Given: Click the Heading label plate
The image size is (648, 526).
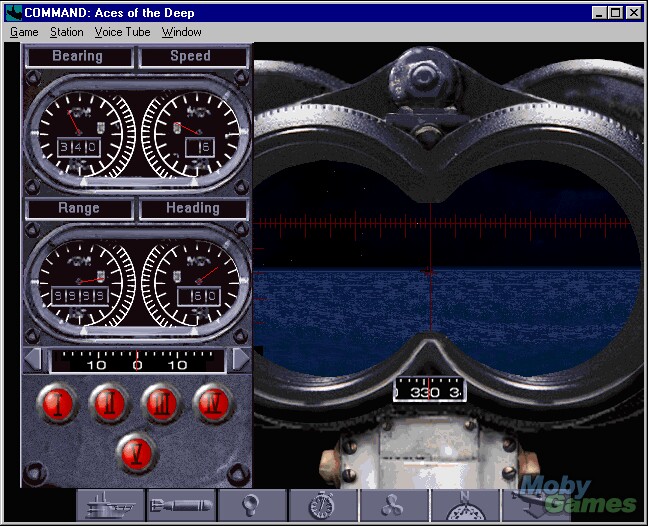Looking at the screenshot, I should pyautogui.click(x=193, y=208).
